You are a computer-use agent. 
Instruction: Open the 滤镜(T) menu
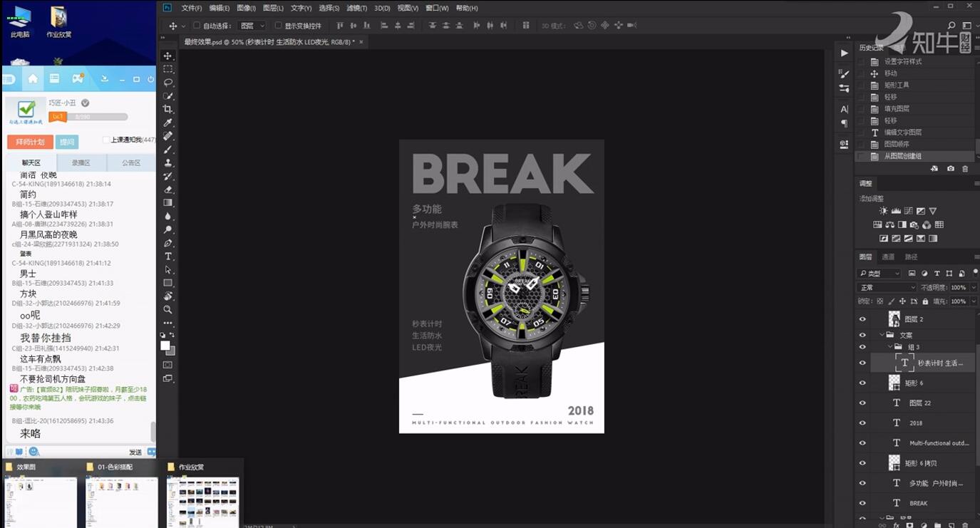pyautogui.click(x=356, y=9)
